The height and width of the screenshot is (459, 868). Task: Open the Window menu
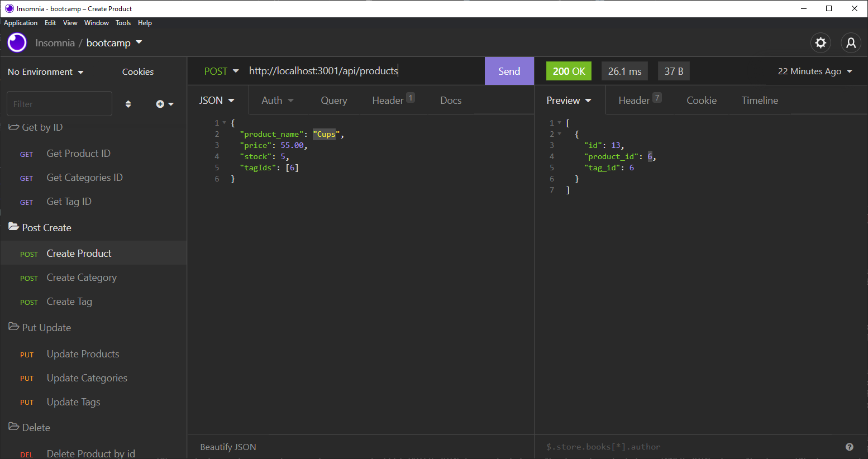[97, 23]
